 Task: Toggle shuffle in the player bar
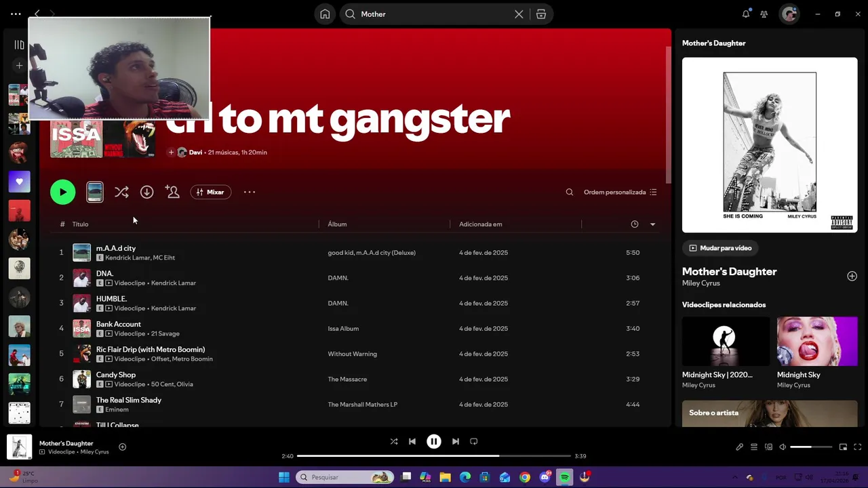(x=394, y=441)
